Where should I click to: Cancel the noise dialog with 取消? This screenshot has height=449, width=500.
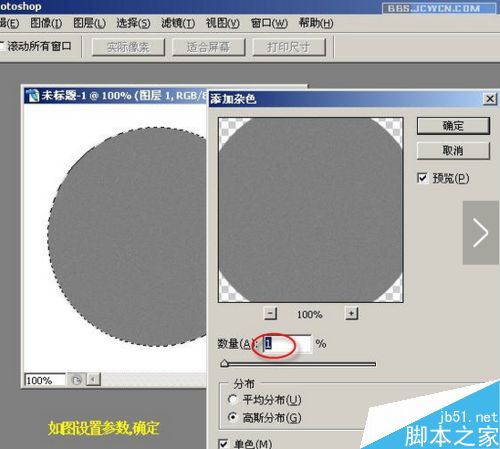pos(453,151)
